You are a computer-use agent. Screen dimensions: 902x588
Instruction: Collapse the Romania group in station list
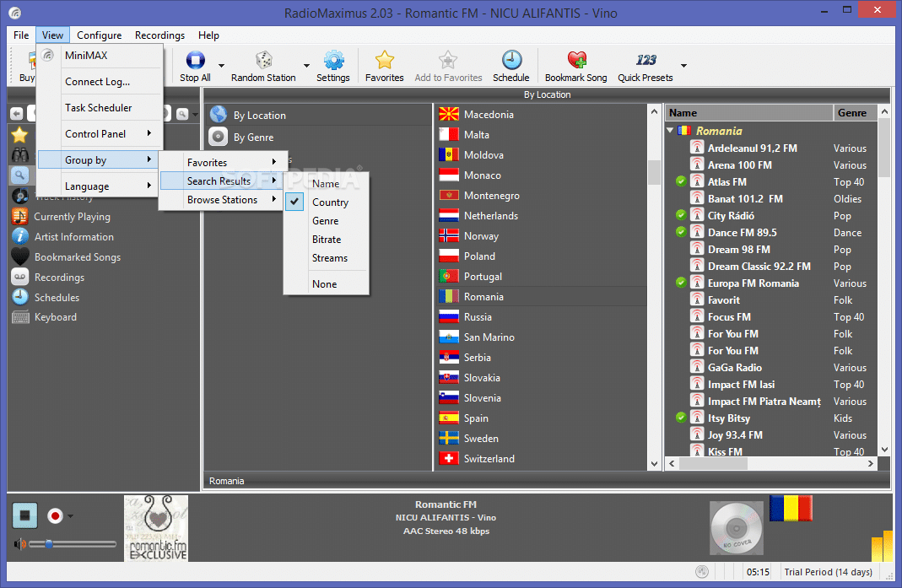(670, 131)
